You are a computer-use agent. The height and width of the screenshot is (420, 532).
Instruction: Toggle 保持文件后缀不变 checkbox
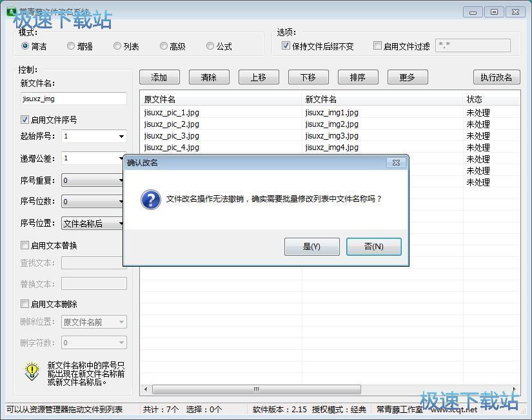point(286,46)
